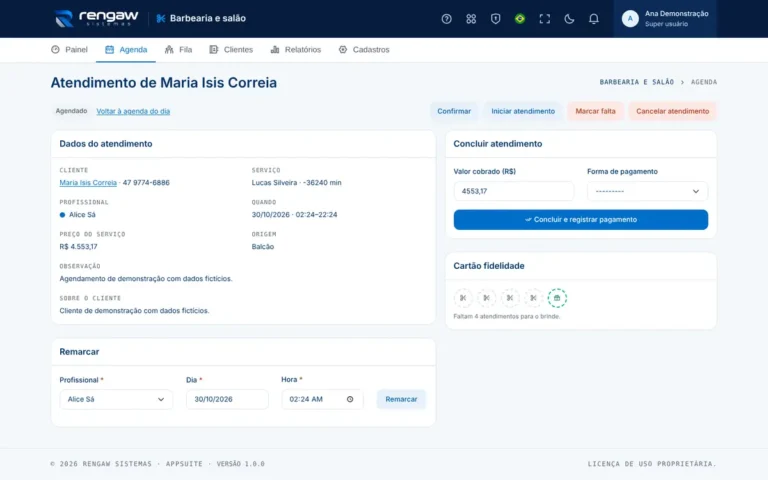
Task: Click the Remarcar button
Action: pyautogui.click(x=401, y=399)
